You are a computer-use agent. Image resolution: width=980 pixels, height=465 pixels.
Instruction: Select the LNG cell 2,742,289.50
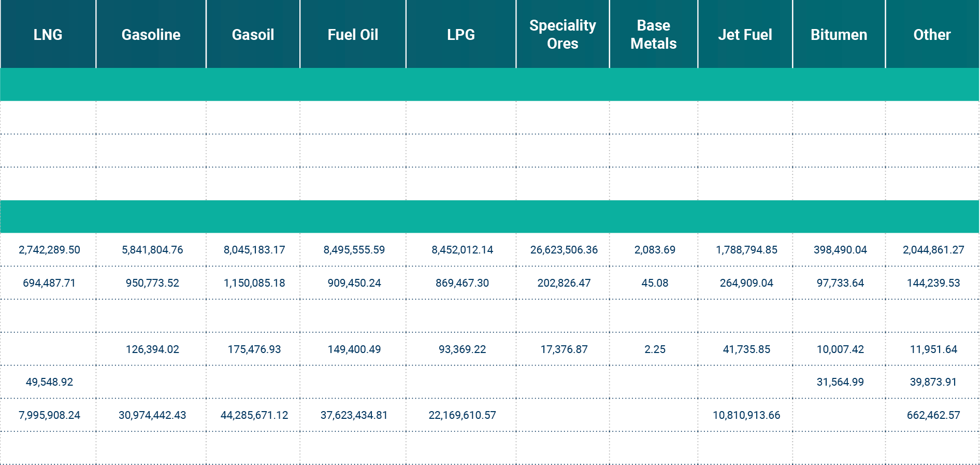point(49,250)
